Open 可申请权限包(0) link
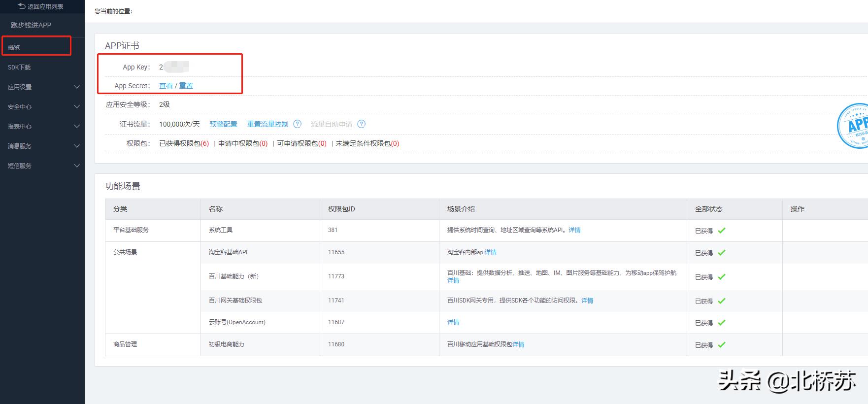Screen dimensions: 868x404 tap(301, 143)
